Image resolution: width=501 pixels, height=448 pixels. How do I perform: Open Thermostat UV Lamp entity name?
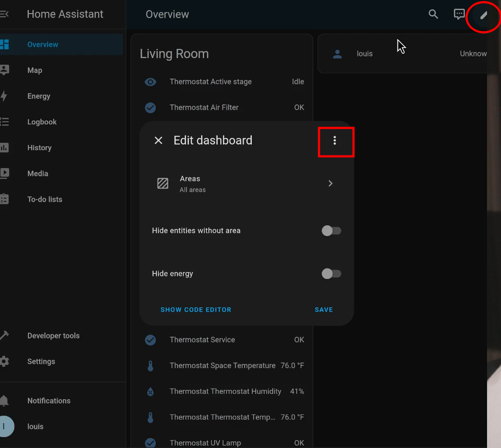click(205, 443)
